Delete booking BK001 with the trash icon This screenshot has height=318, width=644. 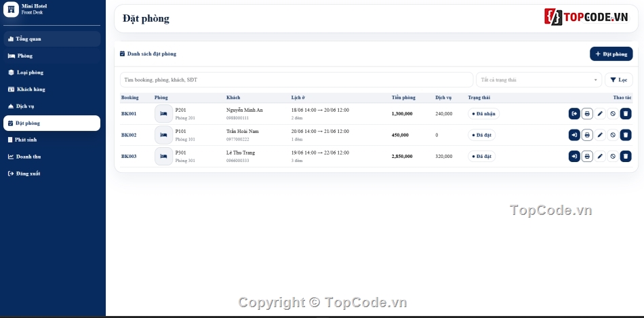(626, 114)
